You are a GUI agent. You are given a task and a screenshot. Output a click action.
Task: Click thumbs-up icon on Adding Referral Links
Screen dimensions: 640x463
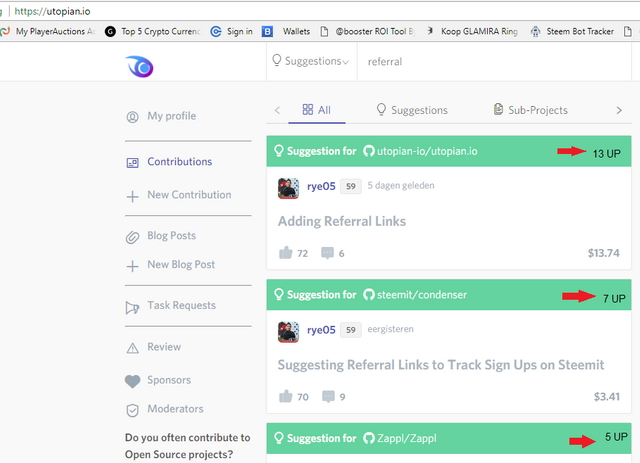[x=286, y=253]
